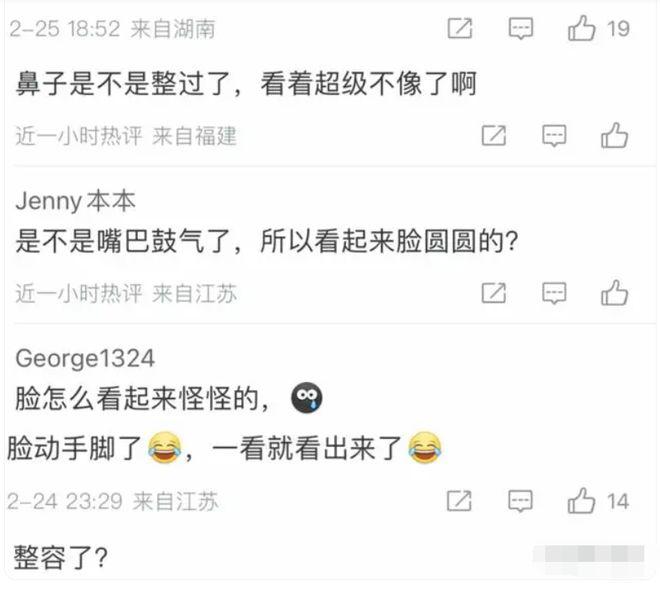The height and width of the screenshot is (590, 660).
Task: Share the 2-24 23:29 comment
Action: 459,501
